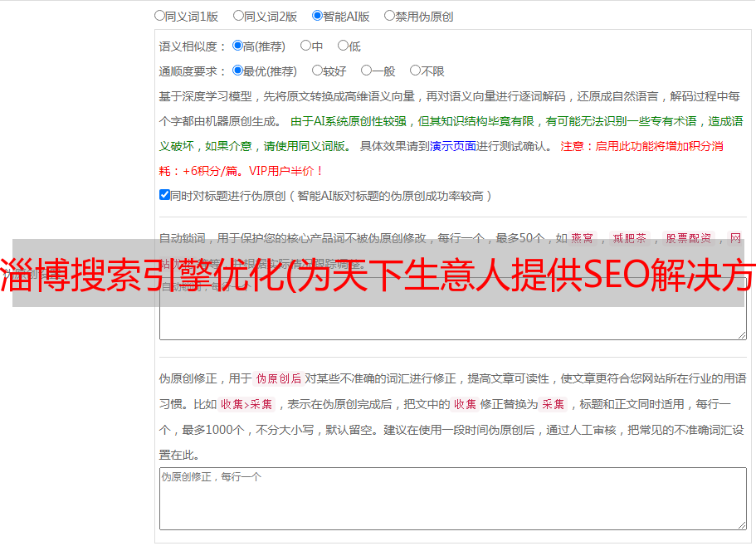
Task: Click the 收集>采集 example tag
Action: click(x=246, y=404)
